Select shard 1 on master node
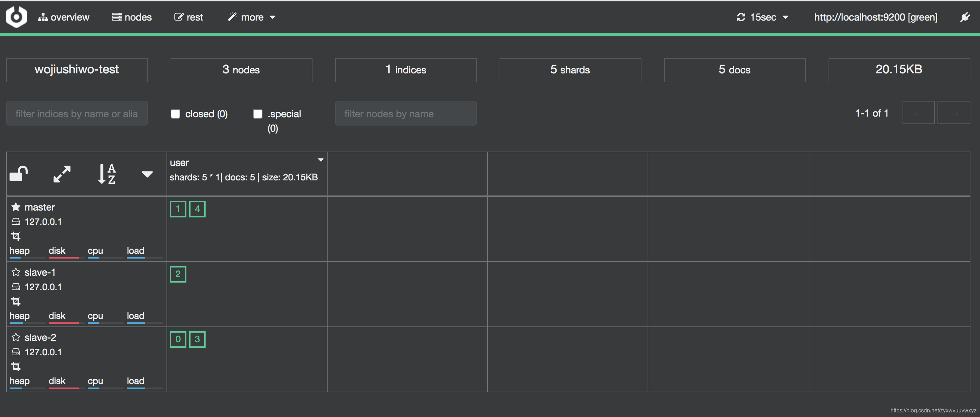This screenshot has width=980, height=417. click(178, 209)
